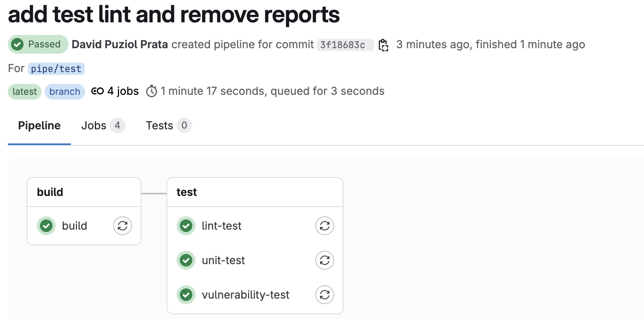Open David Puziol Prata's profile

tap(120, 45)
